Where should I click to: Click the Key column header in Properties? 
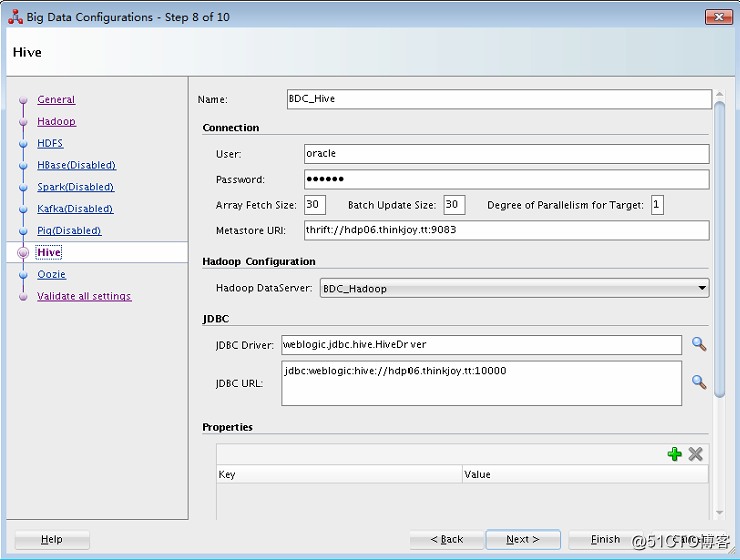(339, 474)
